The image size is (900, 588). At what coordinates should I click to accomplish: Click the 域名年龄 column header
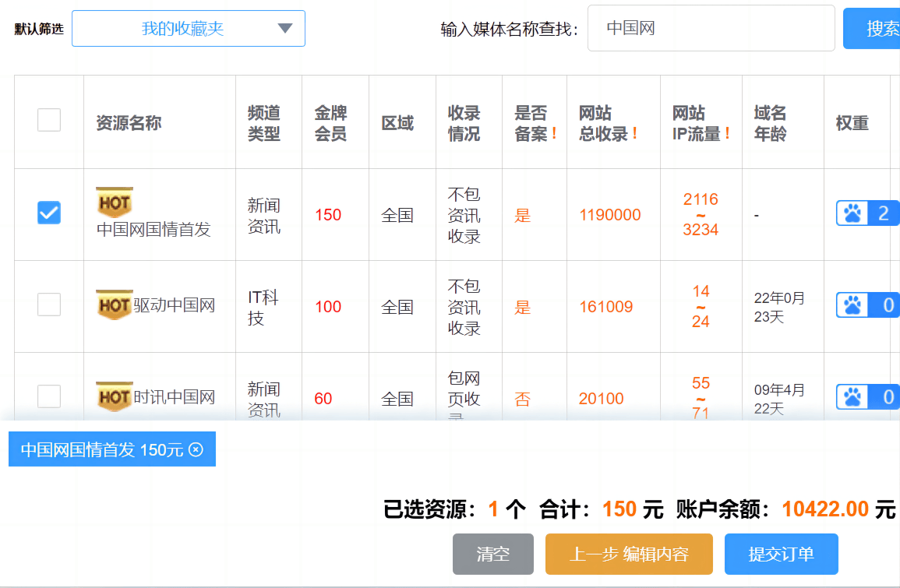771,123
